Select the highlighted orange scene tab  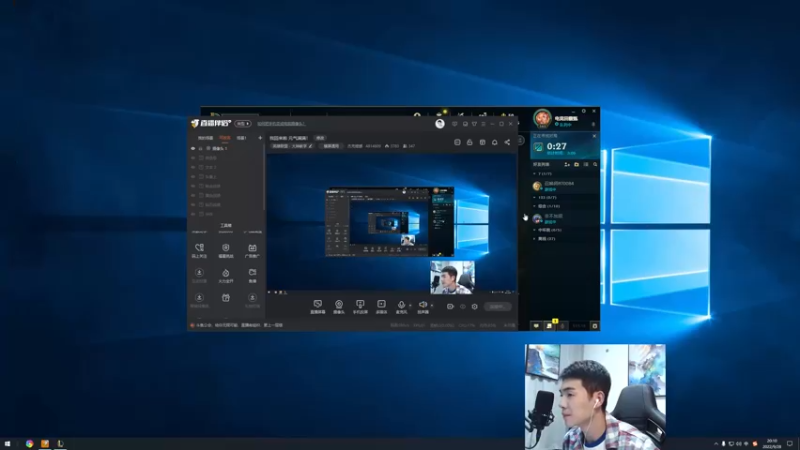point(224,138)
